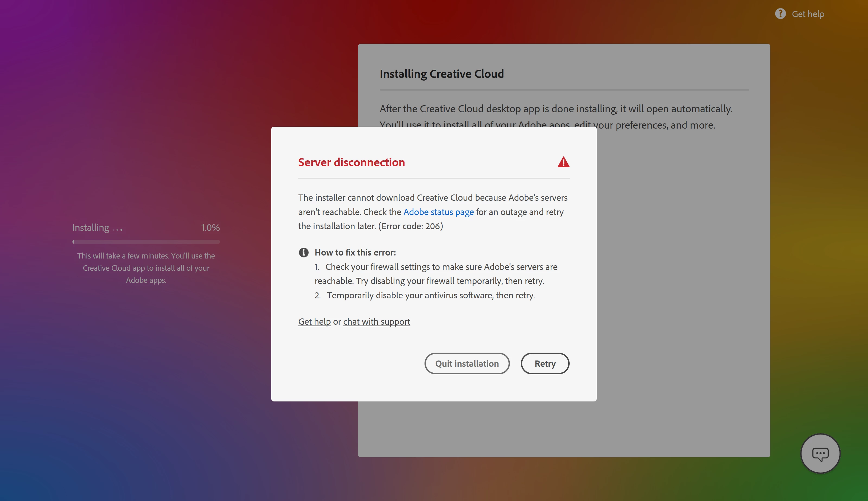Screen dimensions: 868x501
Task: Click the Installing status label
Action: [x=91, y=228]
